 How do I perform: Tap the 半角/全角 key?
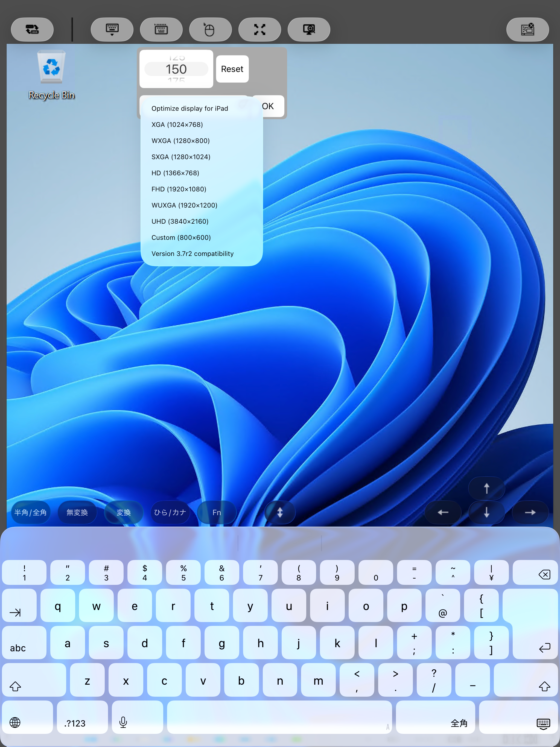30,512
